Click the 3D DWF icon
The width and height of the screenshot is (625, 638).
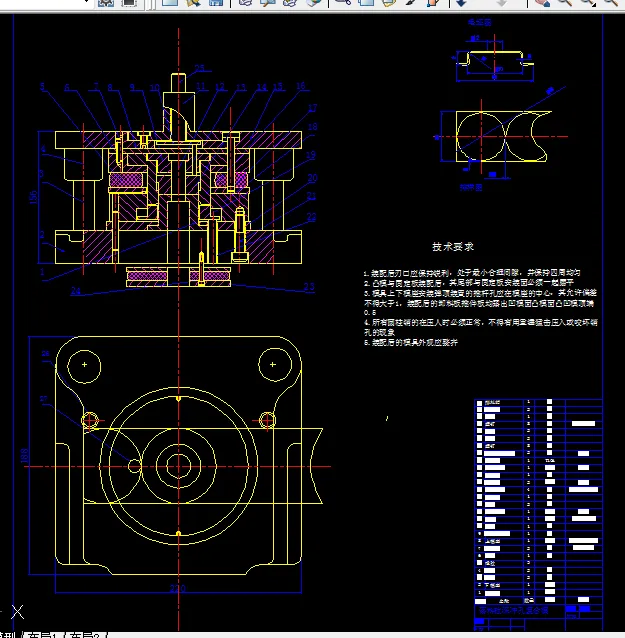[x=312, y=2]
